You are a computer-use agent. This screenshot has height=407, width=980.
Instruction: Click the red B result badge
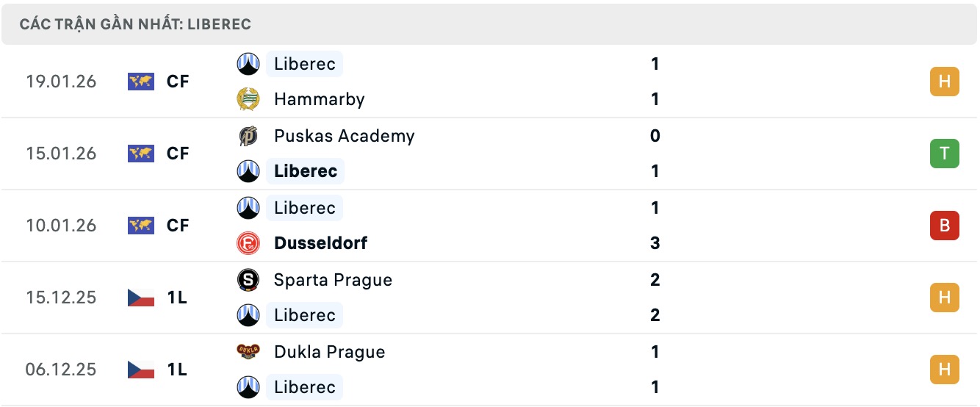[x=944, y=226]
